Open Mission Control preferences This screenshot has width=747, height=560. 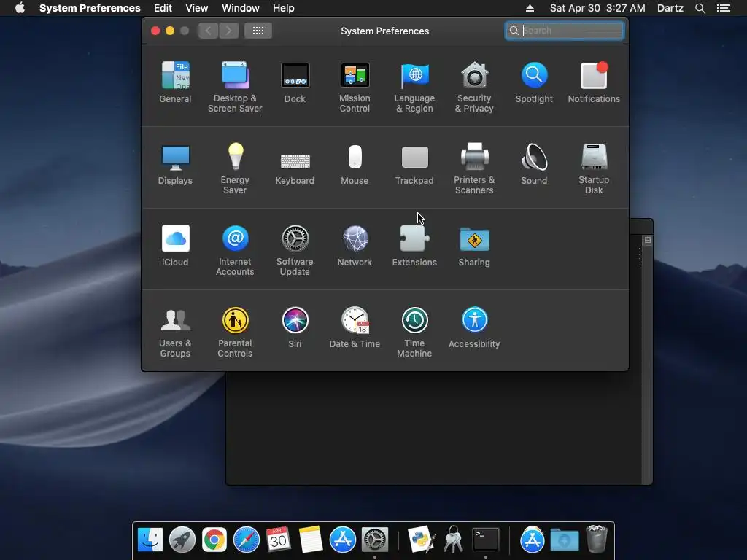(x=355, y=87)
